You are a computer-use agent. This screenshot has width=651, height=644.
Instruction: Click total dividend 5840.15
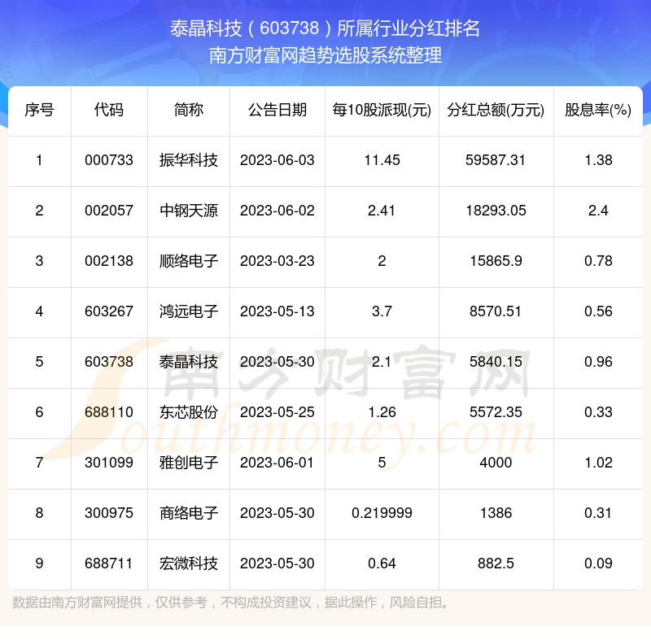pos(496,362)
